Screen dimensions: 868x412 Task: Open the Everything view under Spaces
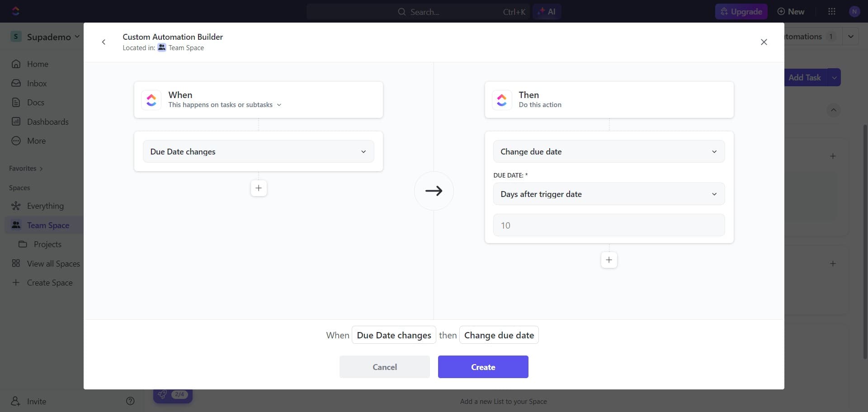tap(46, 206)
